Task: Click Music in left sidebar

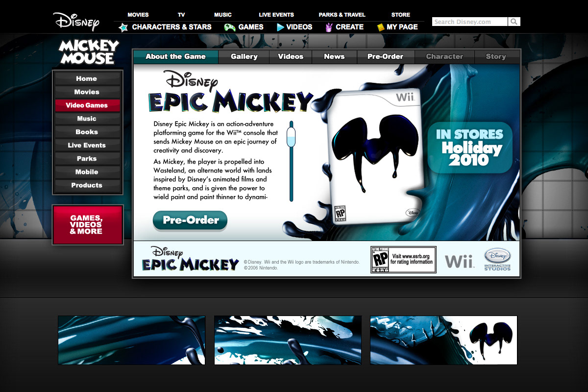Action: click(x=87, y=119)
